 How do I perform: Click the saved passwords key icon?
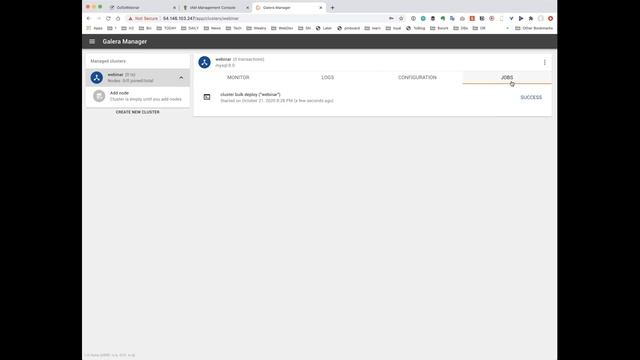click(391, 18)
